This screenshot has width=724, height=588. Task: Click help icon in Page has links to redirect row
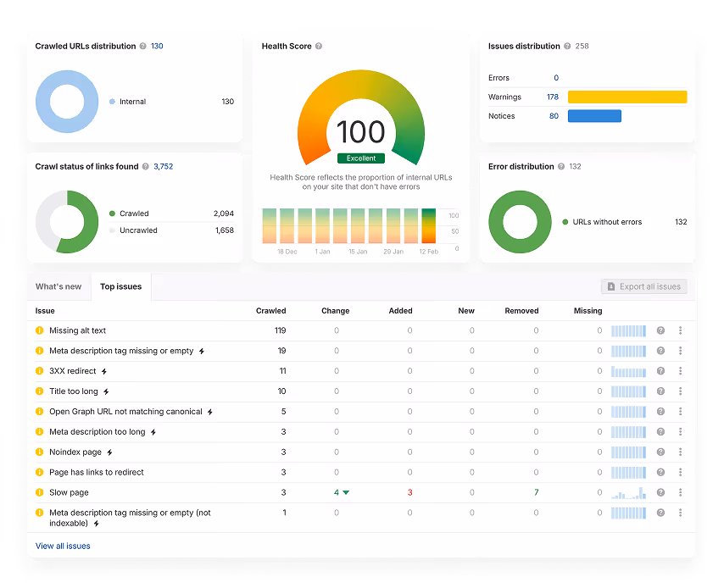[660, 472]
